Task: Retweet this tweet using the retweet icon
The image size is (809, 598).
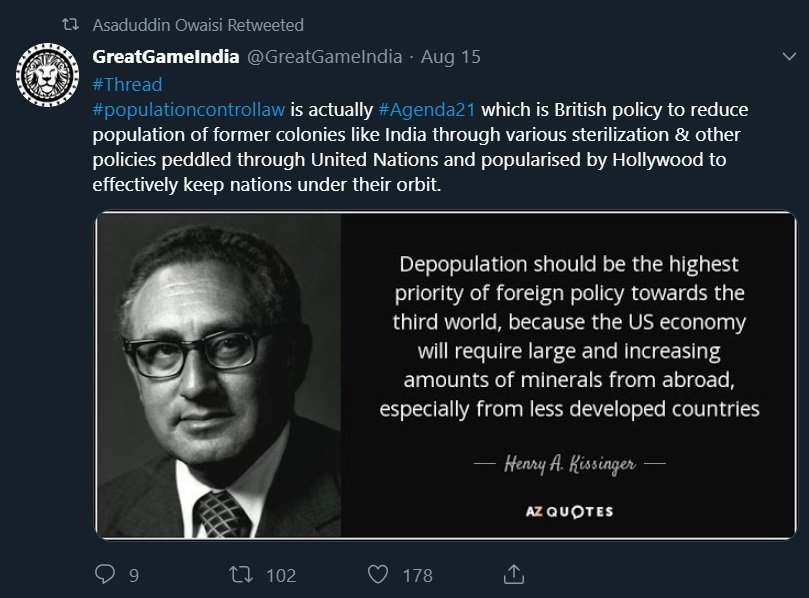Action: [x=240, y=574]
